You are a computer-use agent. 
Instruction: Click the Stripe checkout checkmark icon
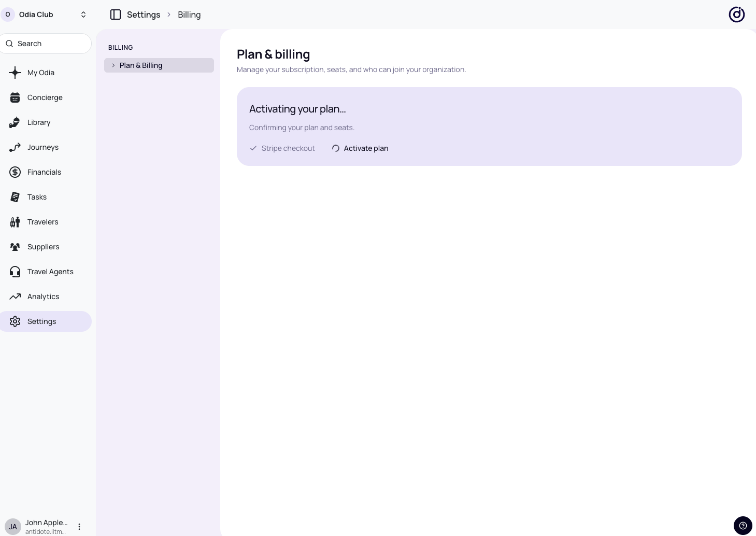[x=253, y=148]
